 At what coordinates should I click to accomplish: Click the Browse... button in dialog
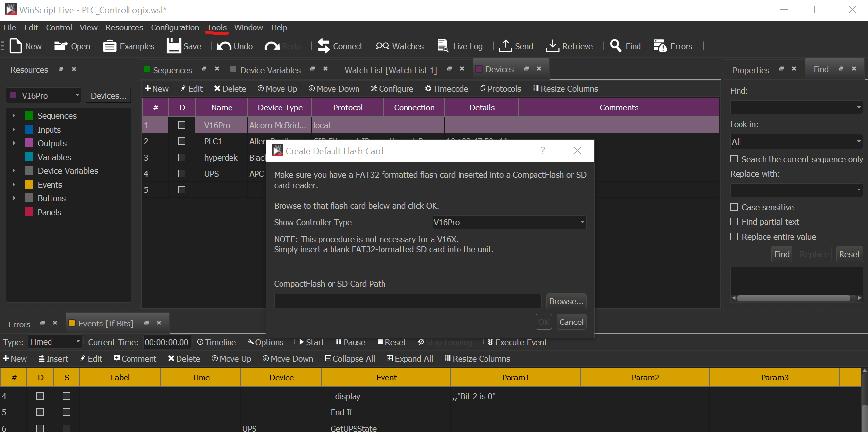566,301
